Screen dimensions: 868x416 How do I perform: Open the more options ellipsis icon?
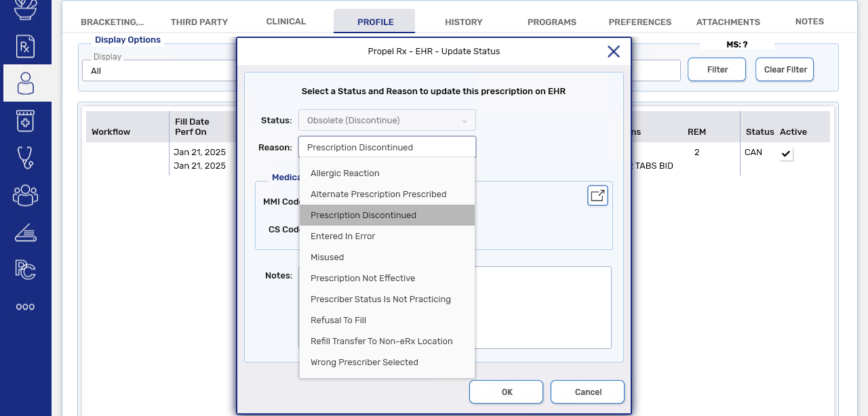coord(25,307)
